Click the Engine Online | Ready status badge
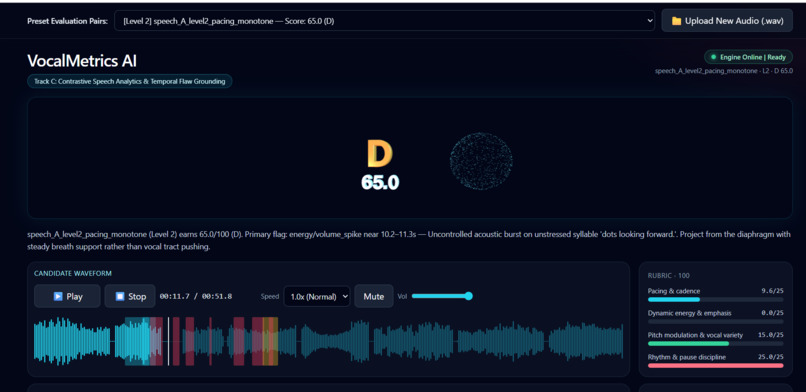The width and height of the screenshot is (806, 392). pyautogui.click(x=748, y=57)
